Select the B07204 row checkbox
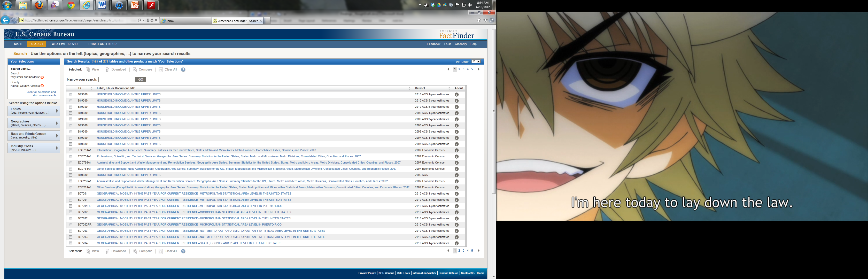Viewport: 868px width, 279px height. coord(71,243)
